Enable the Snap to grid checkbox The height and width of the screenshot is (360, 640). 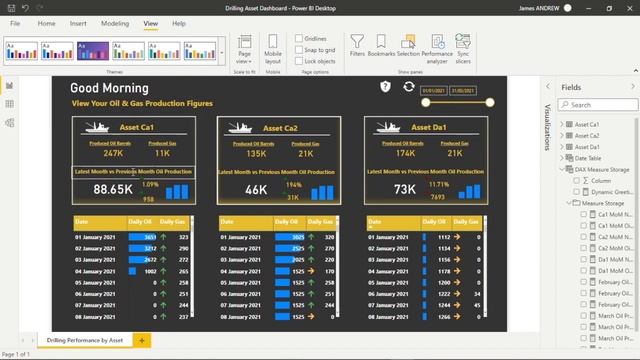(x=299, y=50)
